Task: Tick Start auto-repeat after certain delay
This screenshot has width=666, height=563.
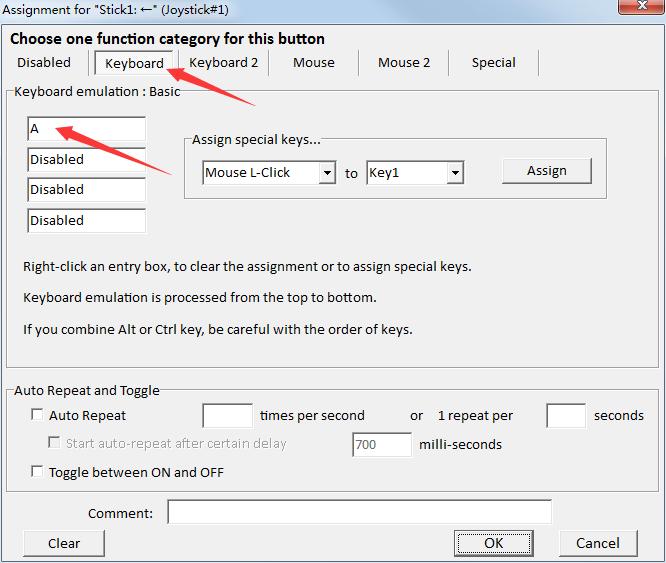Action: coord(56,443)
